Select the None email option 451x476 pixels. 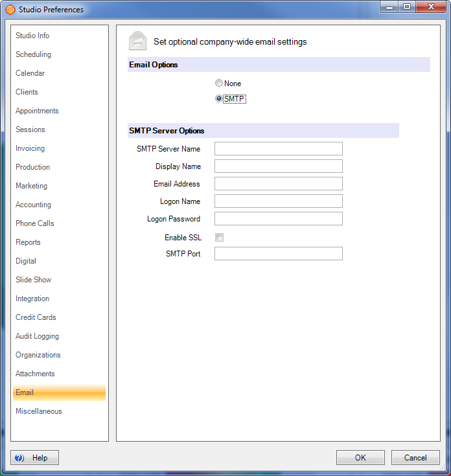(x=219, y=84)
